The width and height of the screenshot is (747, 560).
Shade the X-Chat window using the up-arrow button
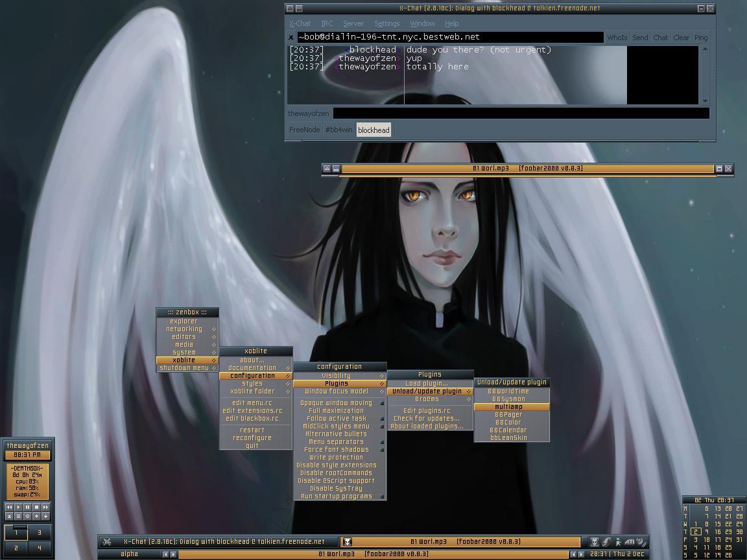point(290,8)
